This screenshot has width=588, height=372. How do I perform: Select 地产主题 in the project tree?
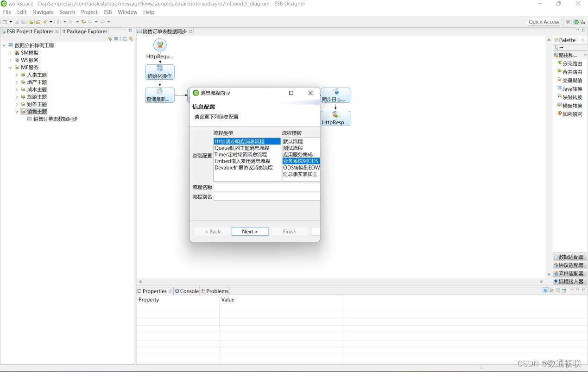(x=37, y=82)
